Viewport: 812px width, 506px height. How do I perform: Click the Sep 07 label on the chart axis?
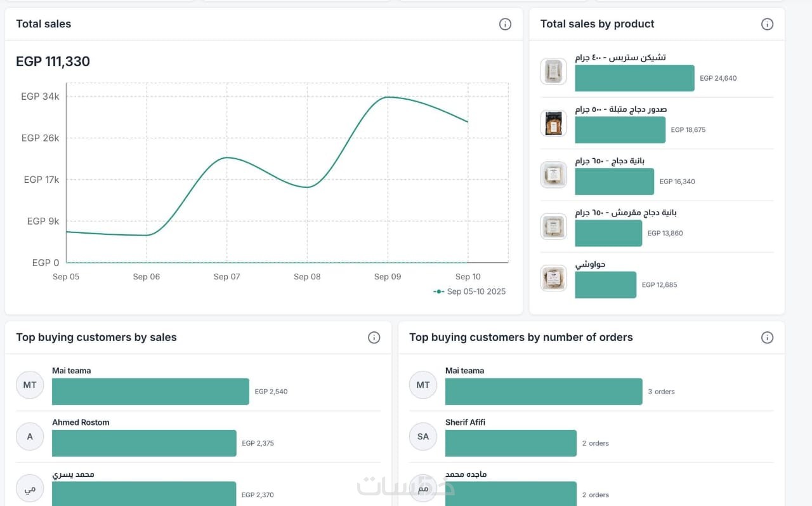click(x=226, y=277)
